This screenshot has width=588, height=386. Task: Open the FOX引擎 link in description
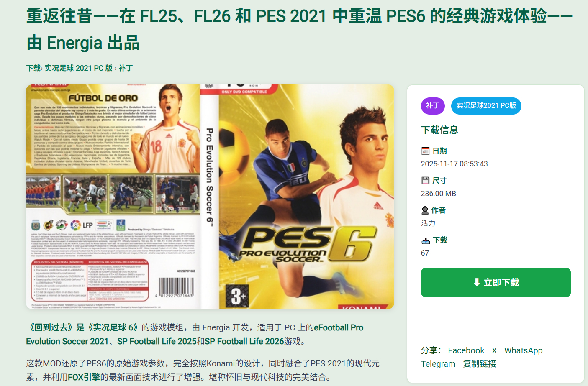84,377
